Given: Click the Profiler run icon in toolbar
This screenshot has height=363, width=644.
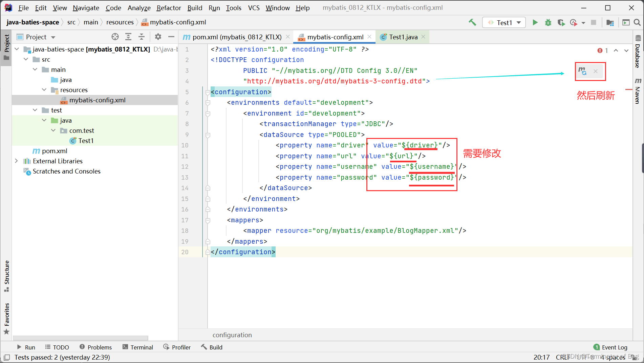Looking at the screenshot, I should tap(573, 22).
